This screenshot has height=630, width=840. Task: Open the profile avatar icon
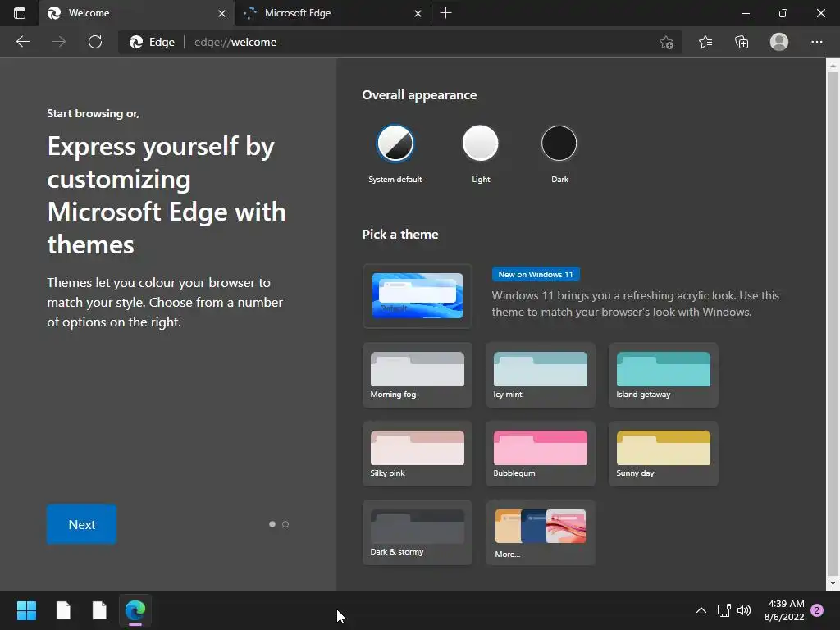779,42
